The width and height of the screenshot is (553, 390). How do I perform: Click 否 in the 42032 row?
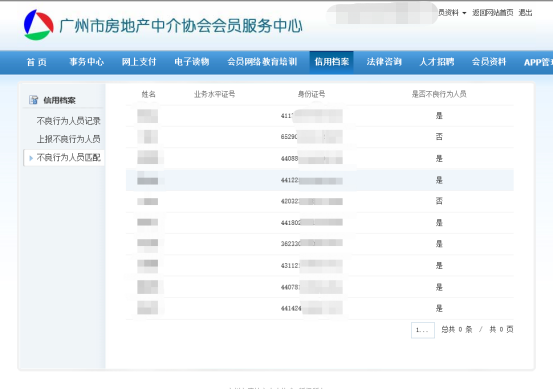click(x=439, y=201)
